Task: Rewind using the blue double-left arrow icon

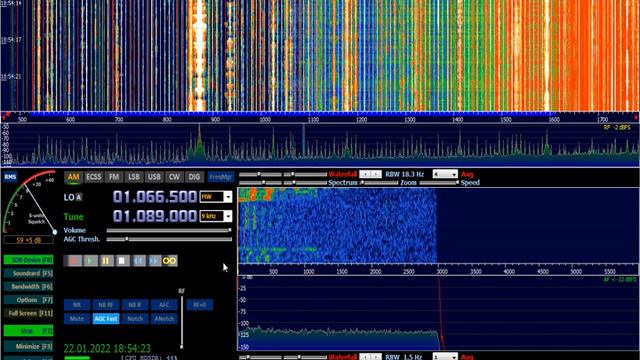Action: coord(139,260)
